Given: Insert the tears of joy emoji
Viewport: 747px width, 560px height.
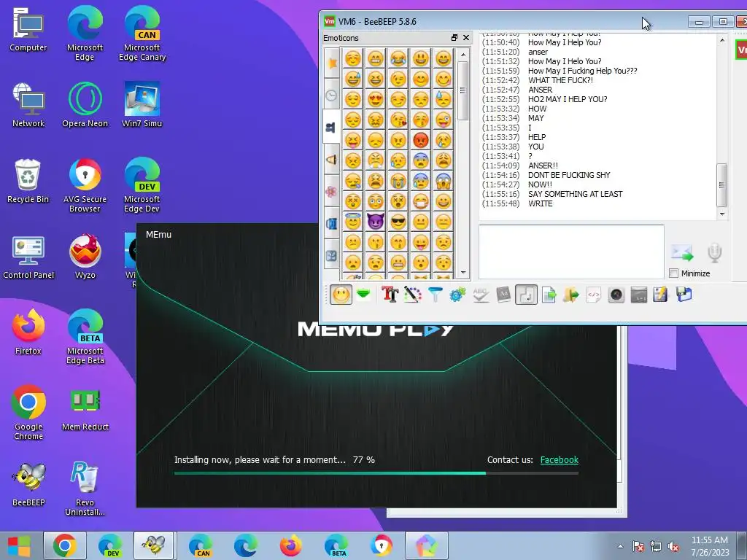Looking at the screenshot, I should (x=398, y=58).
